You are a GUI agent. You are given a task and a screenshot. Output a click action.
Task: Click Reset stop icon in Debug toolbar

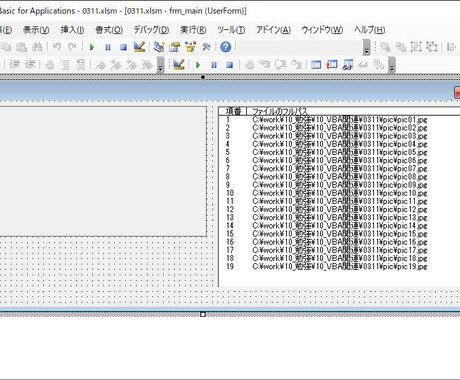[229, 65]
